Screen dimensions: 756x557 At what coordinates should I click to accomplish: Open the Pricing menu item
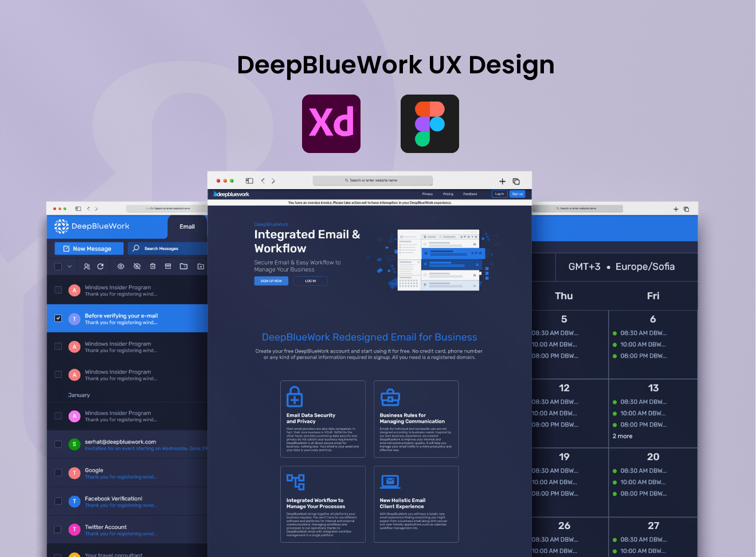pos(448,194)
